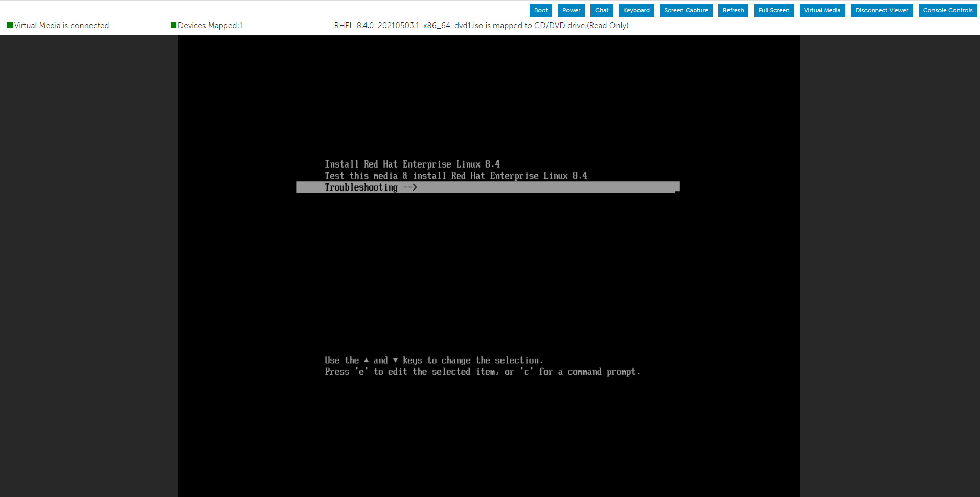
Task: Click the mapped RHEL ISO filename text
Action: tap(481, 25)
